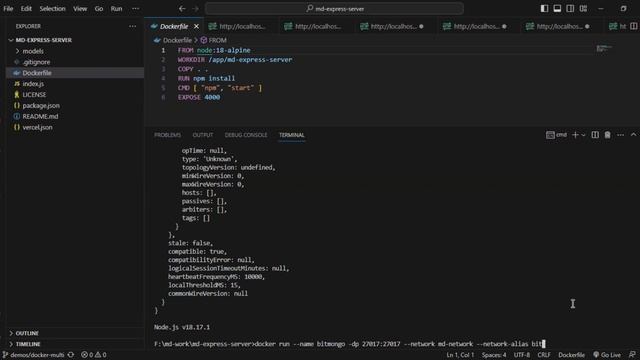Select the TERMINAL panel tab
The height and width of the screenshot is (360, 640).
pyautogui.click(x=291, y=135)
